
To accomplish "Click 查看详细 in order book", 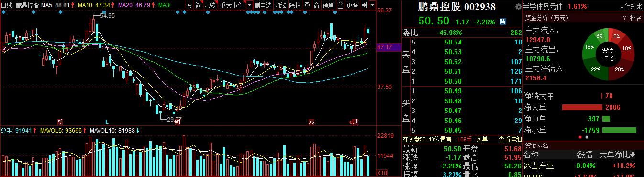I will pyautogui.click(x=510, y=139).
